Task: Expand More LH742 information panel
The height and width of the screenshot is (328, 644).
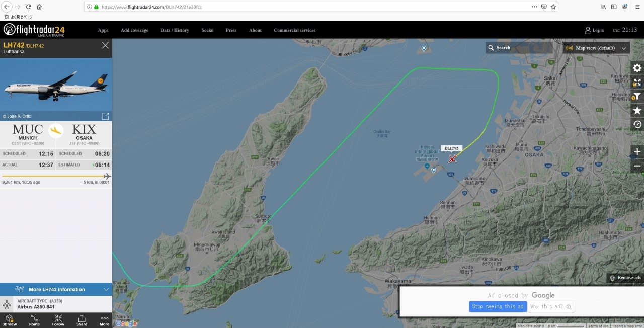Action: click(56, 289)
